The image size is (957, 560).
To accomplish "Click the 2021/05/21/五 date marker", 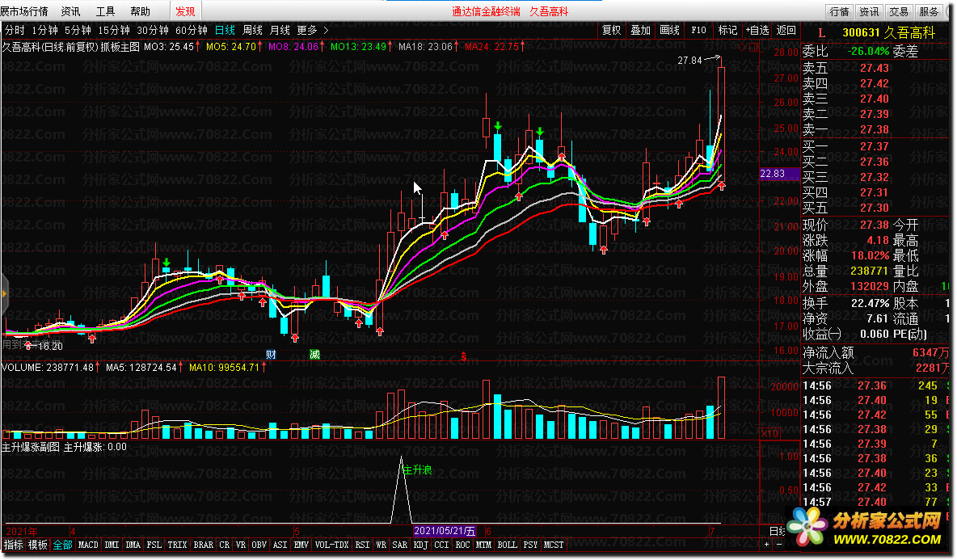I will [x=445, y=532].
